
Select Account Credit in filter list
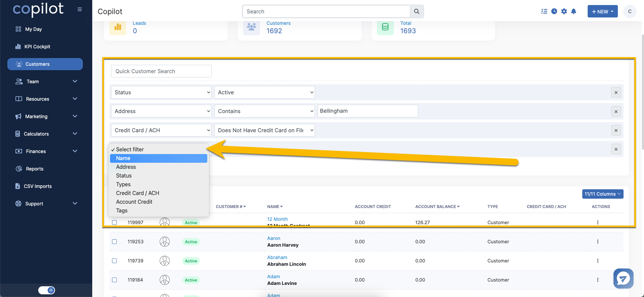coord(159,202)
